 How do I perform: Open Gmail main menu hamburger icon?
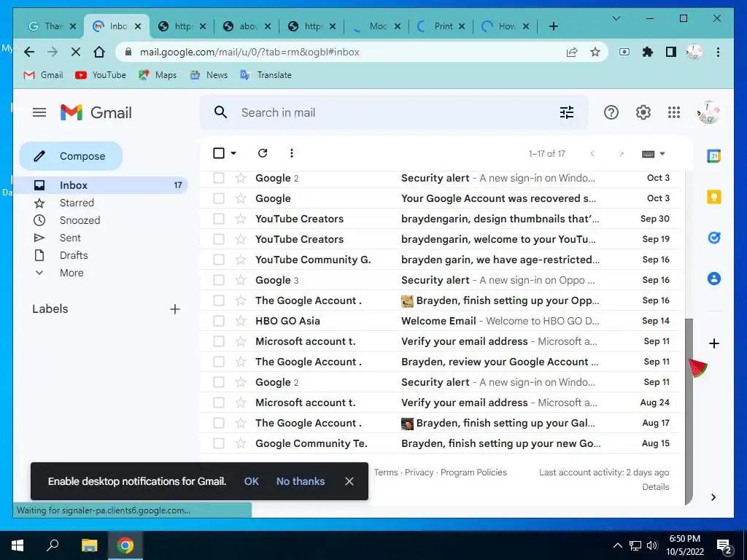pos(39,113)
